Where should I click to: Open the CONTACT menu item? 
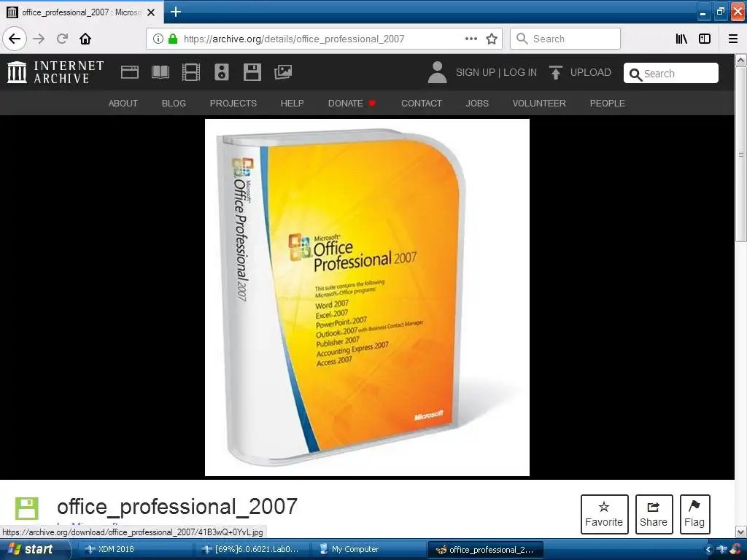point(422,104)
